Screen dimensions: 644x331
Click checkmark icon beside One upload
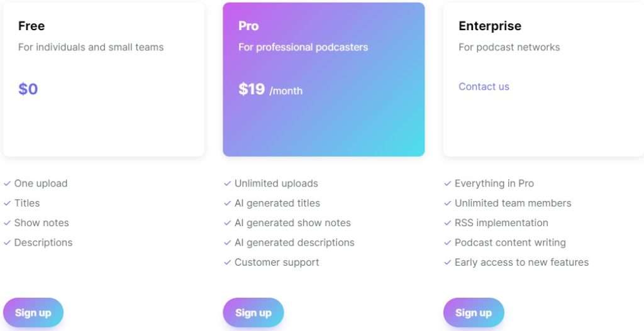[x=7, y=183]
